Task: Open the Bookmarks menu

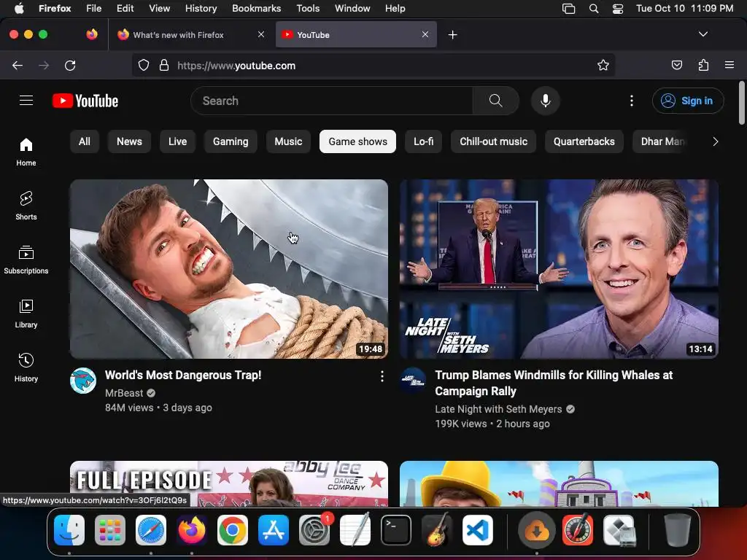Action: click(256, 9)
